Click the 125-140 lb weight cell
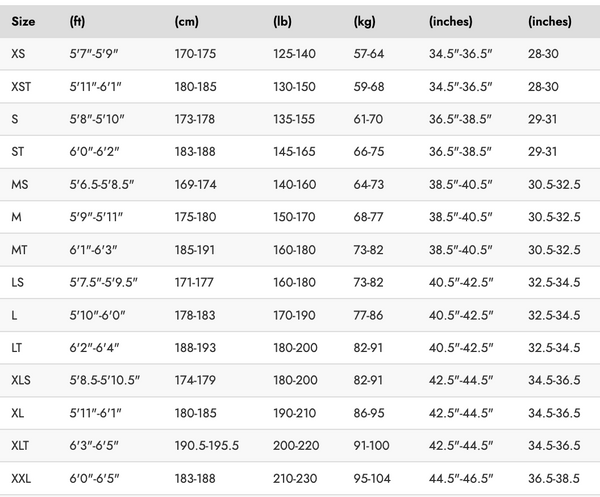Screen dimensions: 600x497 (x=294, y=54)
